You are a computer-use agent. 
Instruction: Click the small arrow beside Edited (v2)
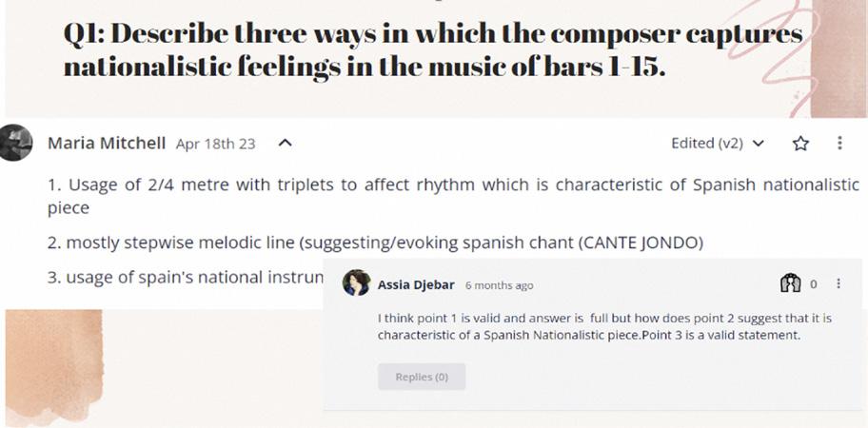758,144
